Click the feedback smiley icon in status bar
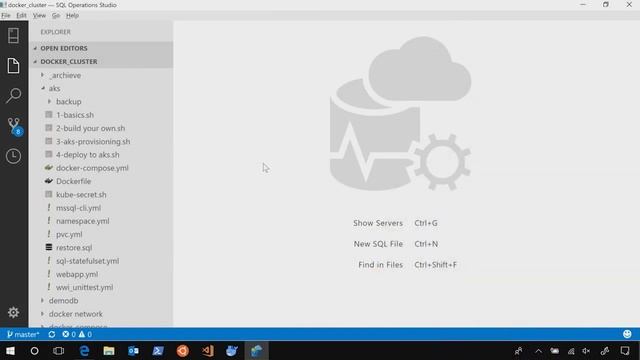This screenshot has height=360, width=640. click(627, 334)
